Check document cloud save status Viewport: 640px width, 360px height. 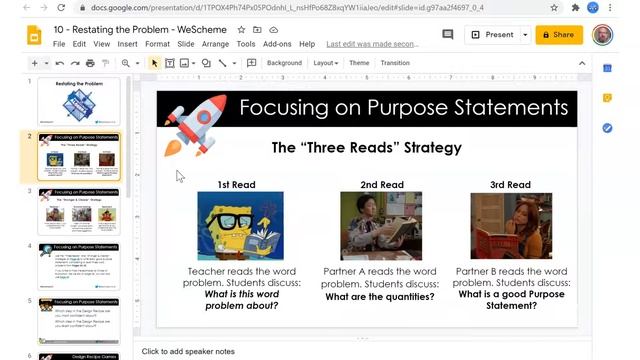(273, 30)
